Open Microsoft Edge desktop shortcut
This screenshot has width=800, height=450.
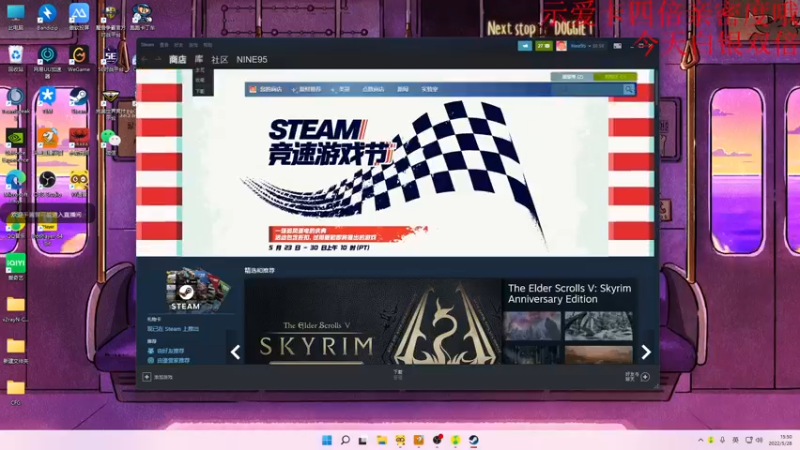[x=15, y=185]
